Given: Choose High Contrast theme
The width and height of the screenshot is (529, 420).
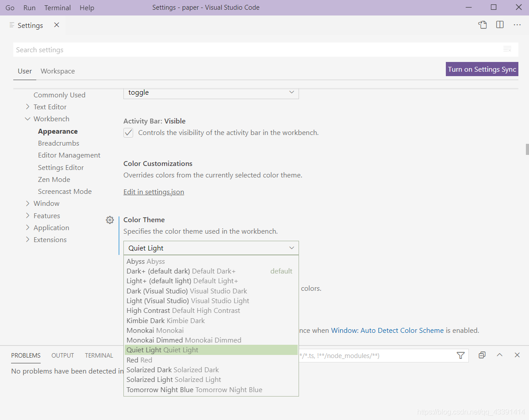Looking at the screenshot, I should (211, 311).
